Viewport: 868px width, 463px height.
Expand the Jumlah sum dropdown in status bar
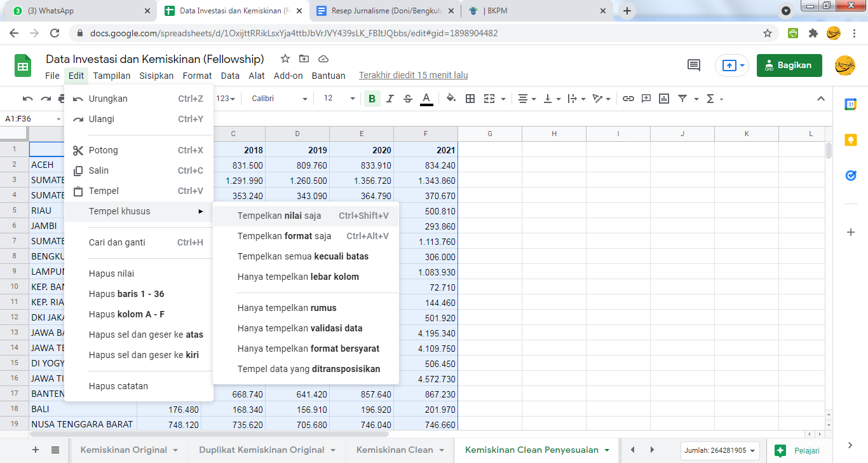point(720,450)
